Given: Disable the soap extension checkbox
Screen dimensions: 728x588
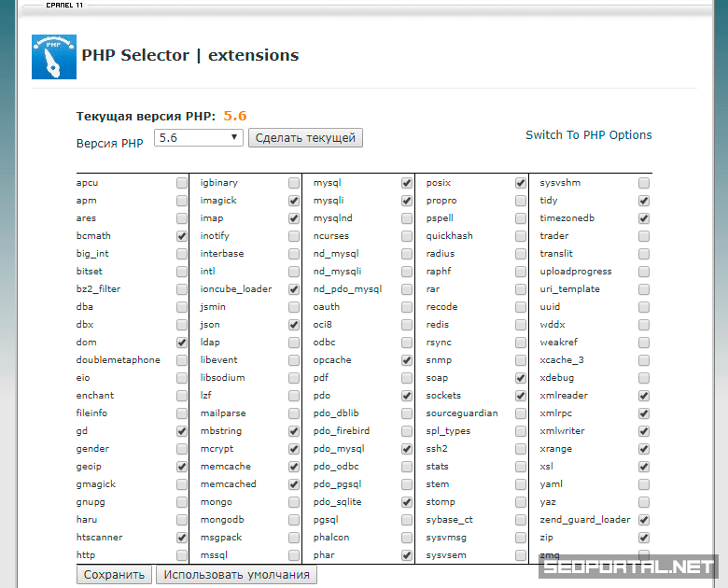Looking at the screenshot, I should (x=520, y=379).
